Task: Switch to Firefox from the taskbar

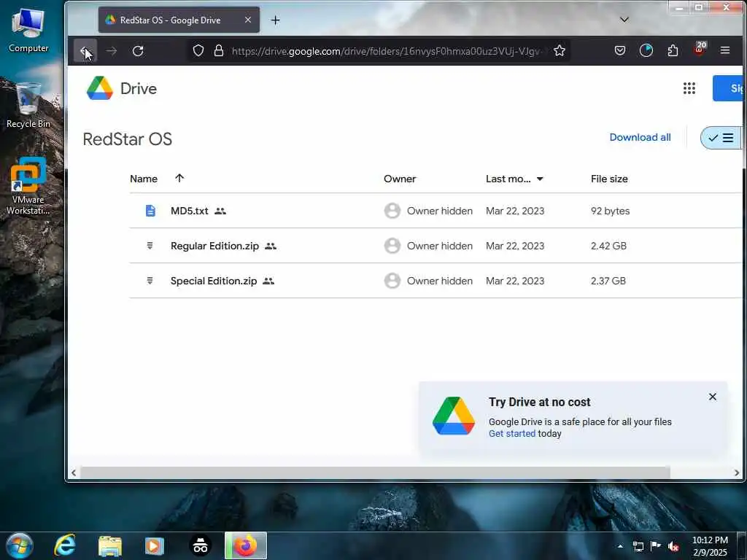Action: coord(246,545)
